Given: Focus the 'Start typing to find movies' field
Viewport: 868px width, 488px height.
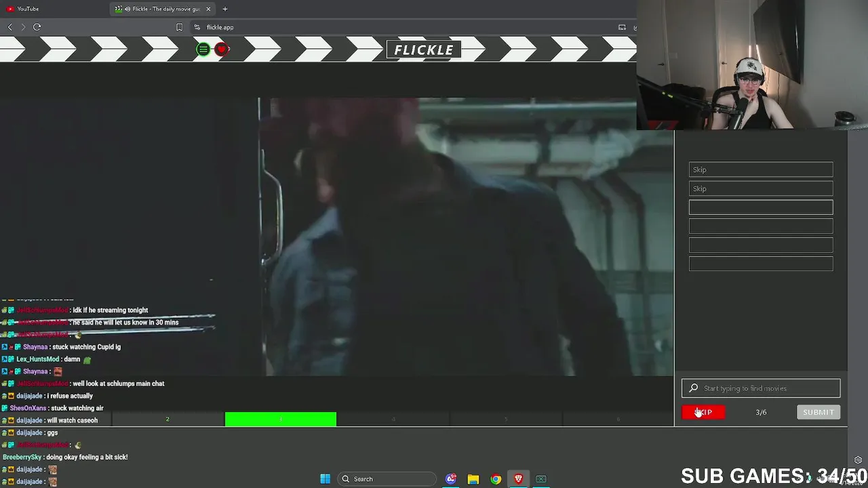Looking at the screenshot, I should [x=761, y=388].
